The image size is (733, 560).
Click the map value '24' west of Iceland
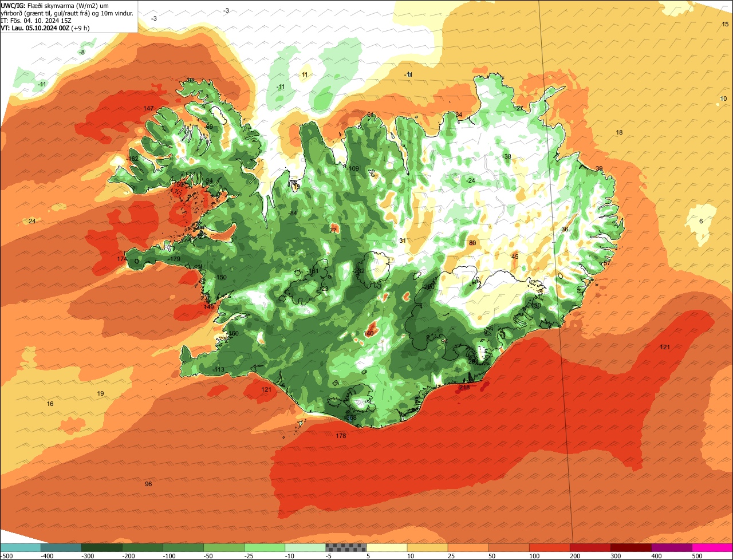pyautogui.click(x=32, y=222)
